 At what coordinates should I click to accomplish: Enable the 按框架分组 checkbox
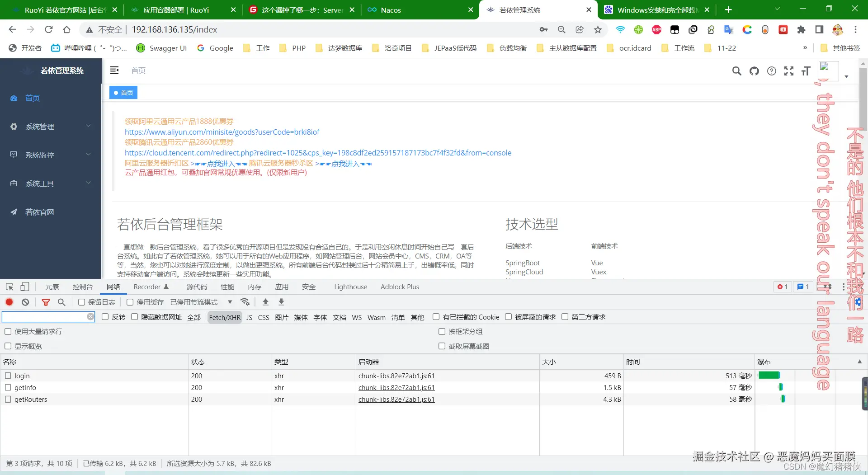pyautogui.click(x=442, y=331)
